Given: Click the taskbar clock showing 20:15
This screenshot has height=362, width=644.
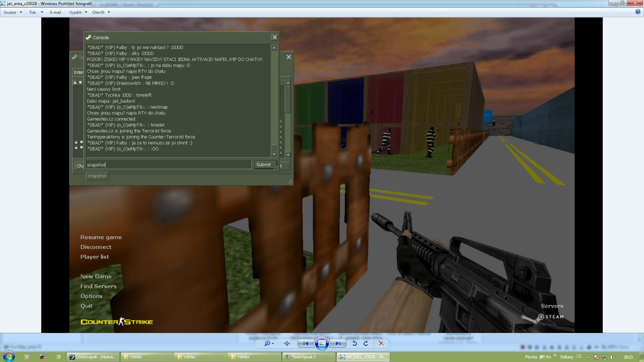Looking at the screenshot, I should coord(628,357).
